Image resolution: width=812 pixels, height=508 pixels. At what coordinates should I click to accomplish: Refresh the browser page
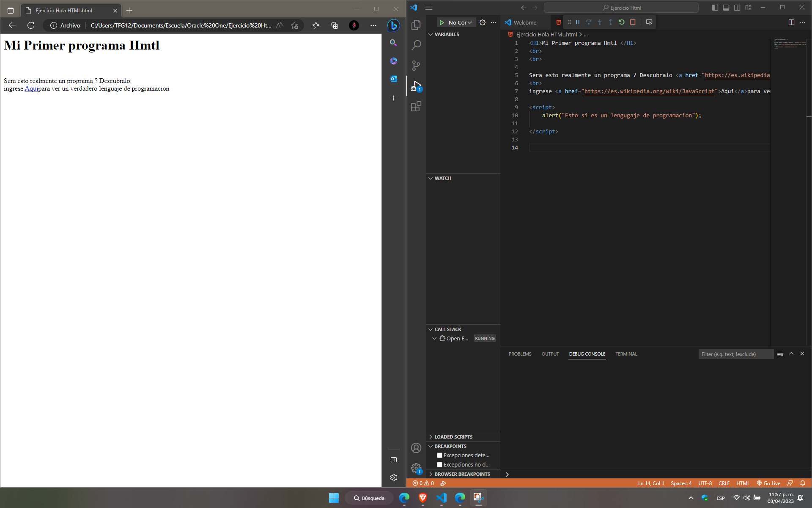[x=31, y=25]
